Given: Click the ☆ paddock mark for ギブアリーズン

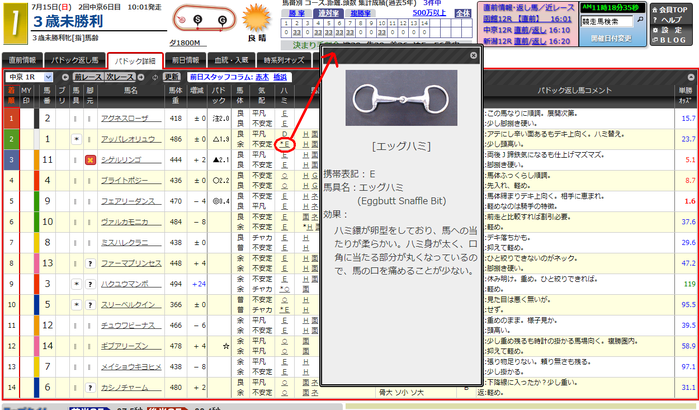Looking at the screenshot, I should (x=226, y=346).
